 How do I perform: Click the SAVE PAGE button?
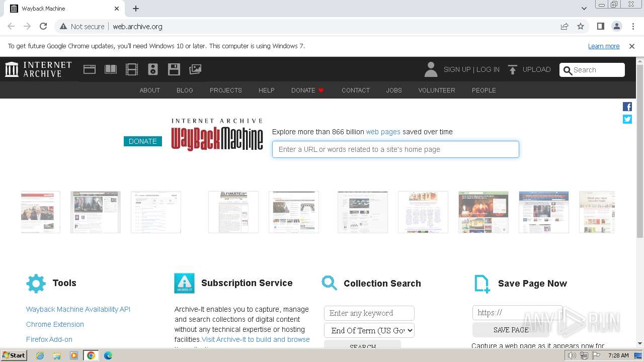511,330
